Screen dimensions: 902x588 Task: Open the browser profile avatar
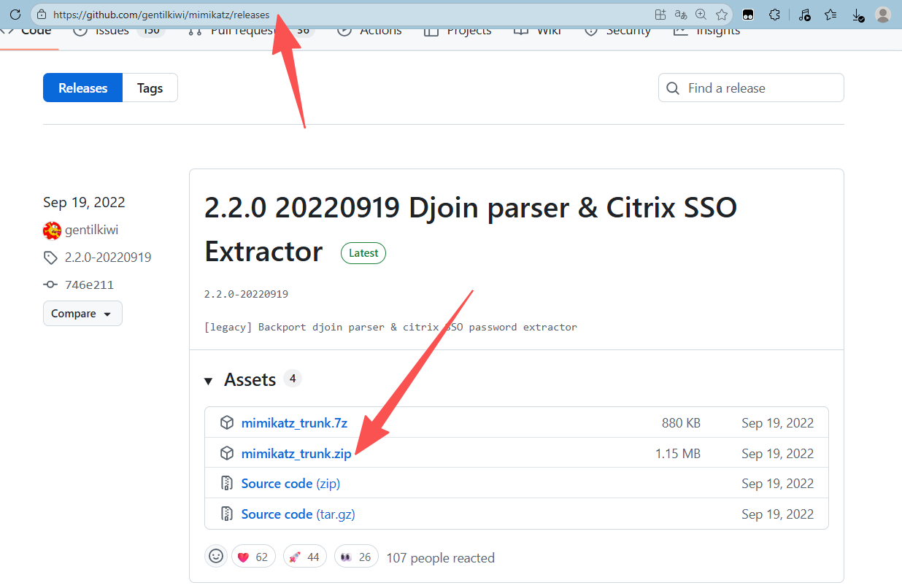(x=883, y=14)
